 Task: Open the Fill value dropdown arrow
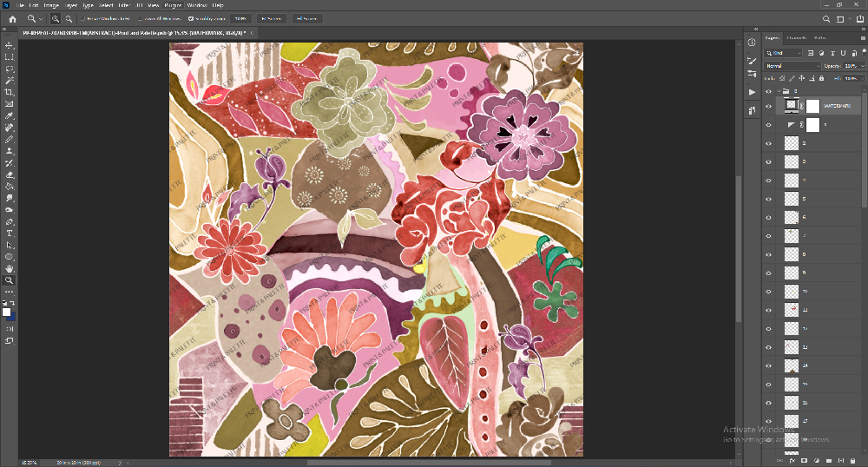[x=862, y=79]
